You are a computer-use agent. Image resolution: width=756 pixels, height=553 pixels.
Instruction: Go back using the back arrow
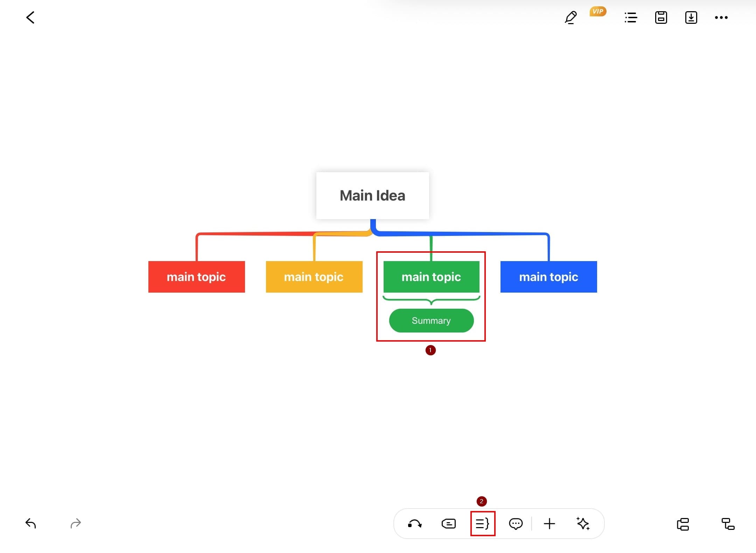click(x=30, y=17)
